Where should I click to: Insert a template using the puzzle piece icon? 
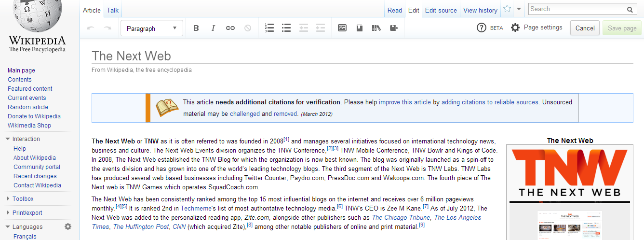394,28
